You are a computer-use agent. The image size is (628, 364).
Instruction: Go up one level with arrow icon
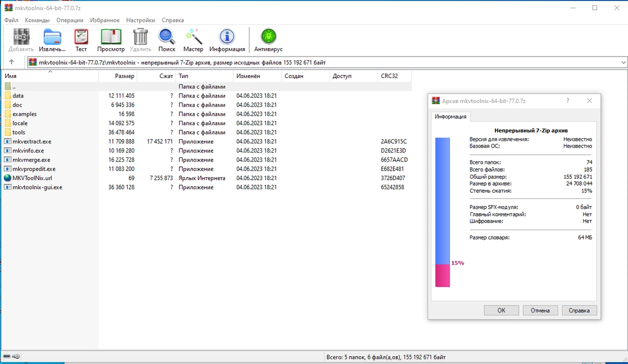click(x=12, y=62)
